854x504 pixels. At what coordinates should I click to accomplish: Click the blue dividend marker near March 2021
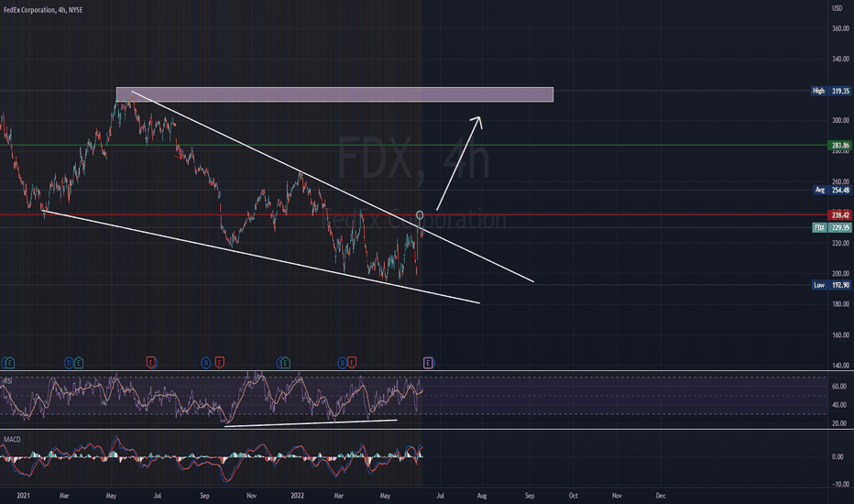(x=69, y=363)
